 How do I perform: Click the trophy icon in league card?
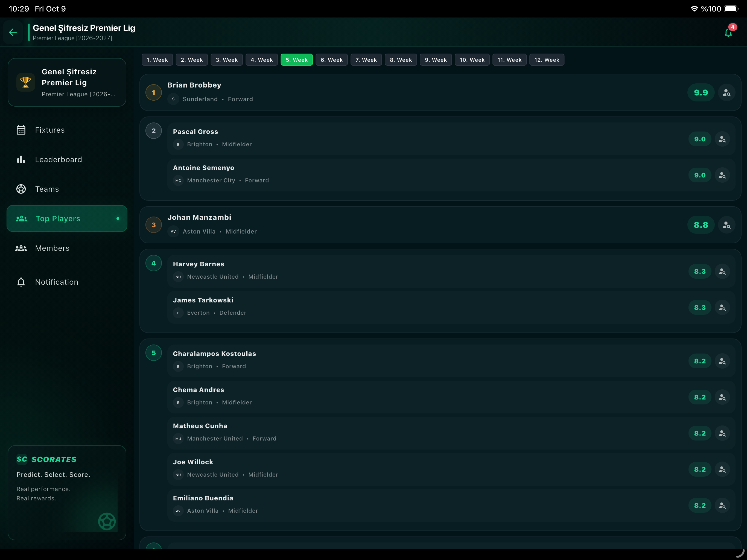coord(26,82)
